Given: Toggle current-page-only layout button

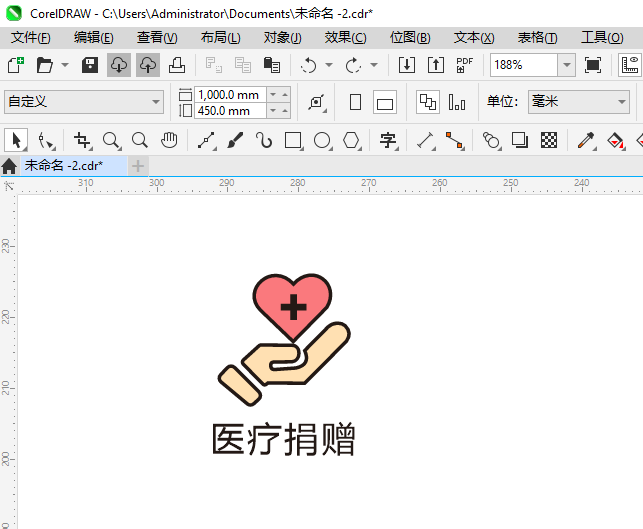Looking at the screenshot, I should coord(457,102).
